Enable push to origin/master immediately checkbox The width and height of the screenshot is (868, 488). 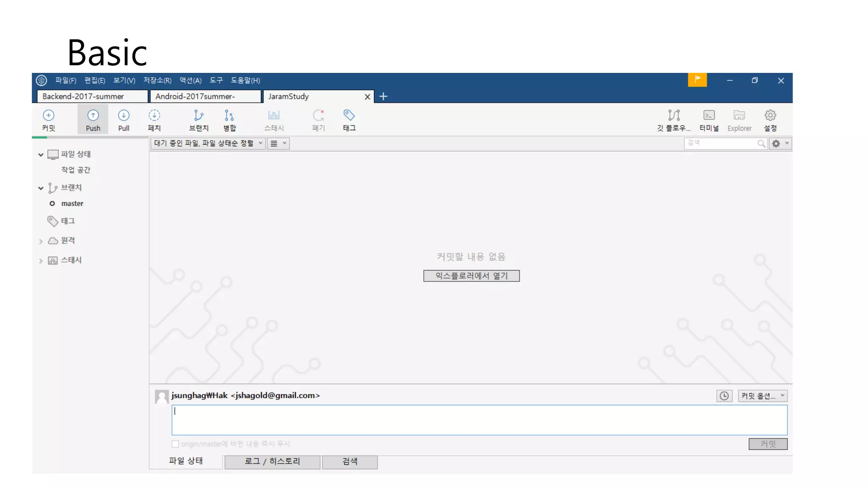pos(175,444)
